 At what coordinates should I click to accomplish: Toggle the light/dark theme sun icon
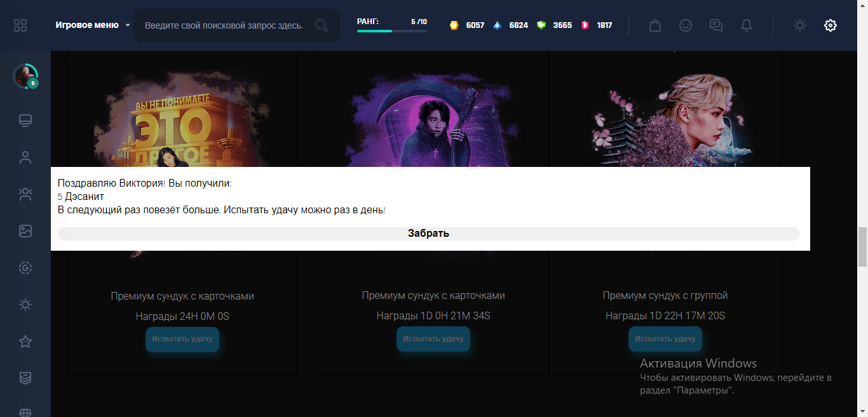pos(800,25)
